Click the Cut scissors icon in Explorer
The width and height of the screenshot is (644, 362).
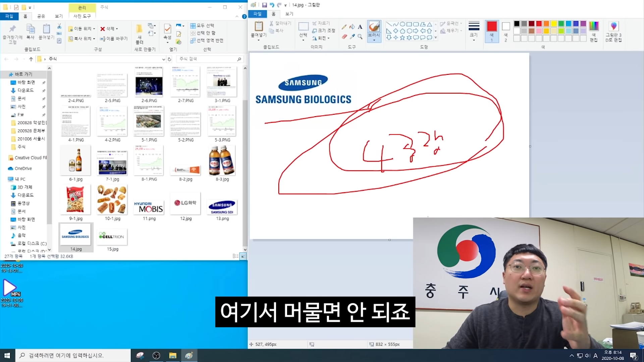pyautogui.click(x=59, y=26)
